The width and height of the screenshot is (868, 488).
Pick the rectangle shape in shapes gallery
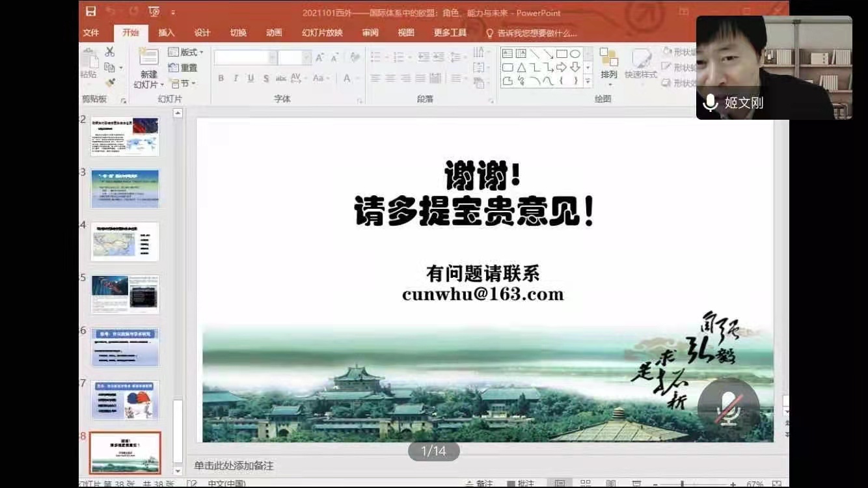pos(562,53)
